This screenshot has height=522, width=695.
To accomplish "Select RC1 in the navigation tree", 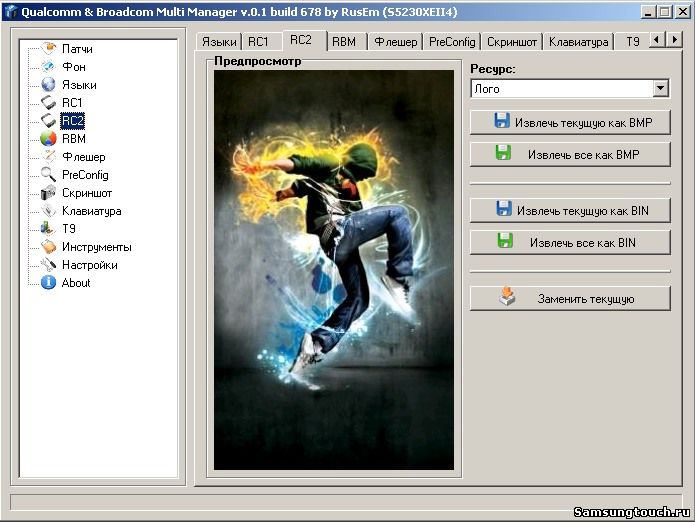I will (x=72, y=103).
